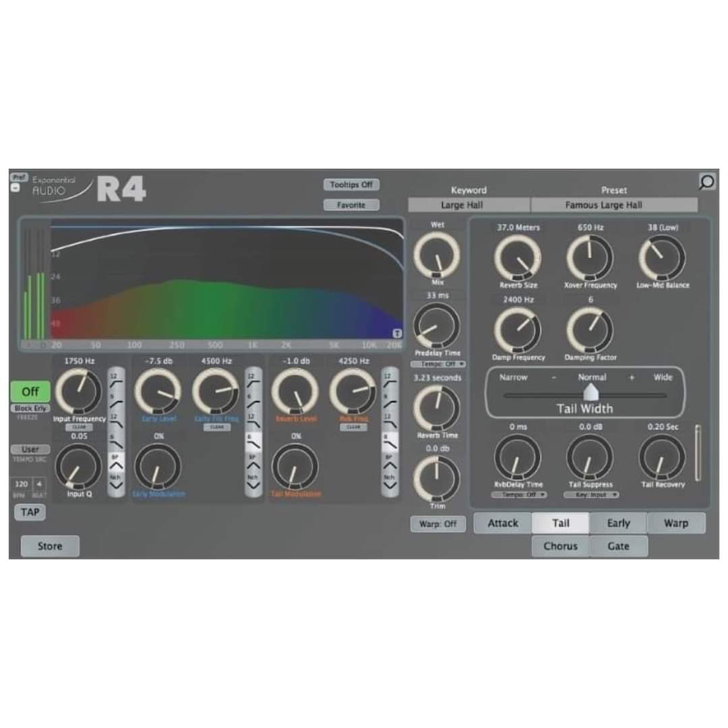Toggle the Warp: Off button

[x=438, y=524]
